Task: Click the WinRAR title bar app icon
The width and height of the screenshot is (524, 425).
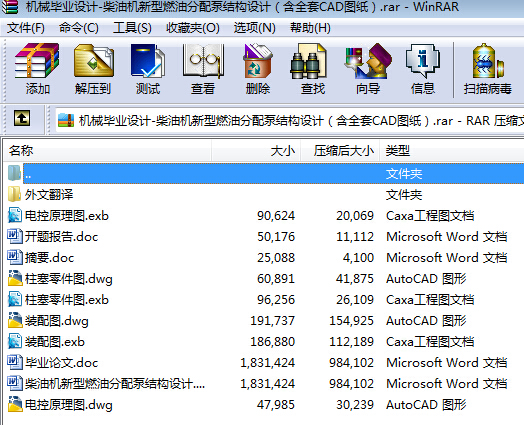Action: pos(9,7)
